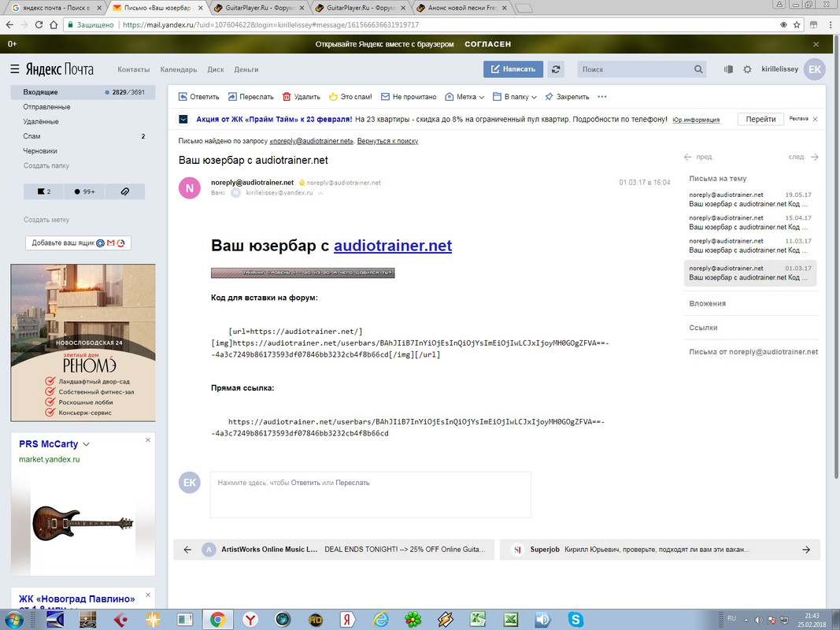Image resolution: width=840 pixels, height=630 pixels.
Task: Forward the message with Переслать
Action: click(x=250, y=97)
